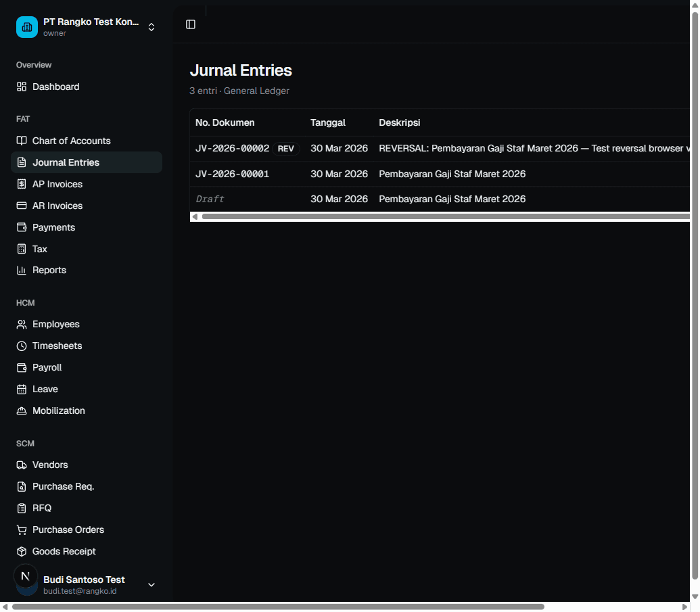Click the Journal Entries document icon
The image size is (700, 612).
coord(22,162)
